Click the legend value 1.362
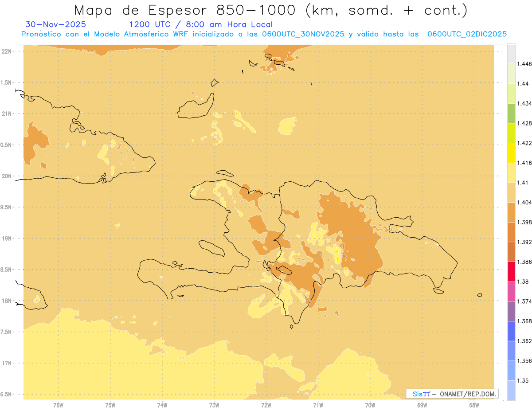 coord(524,341)
